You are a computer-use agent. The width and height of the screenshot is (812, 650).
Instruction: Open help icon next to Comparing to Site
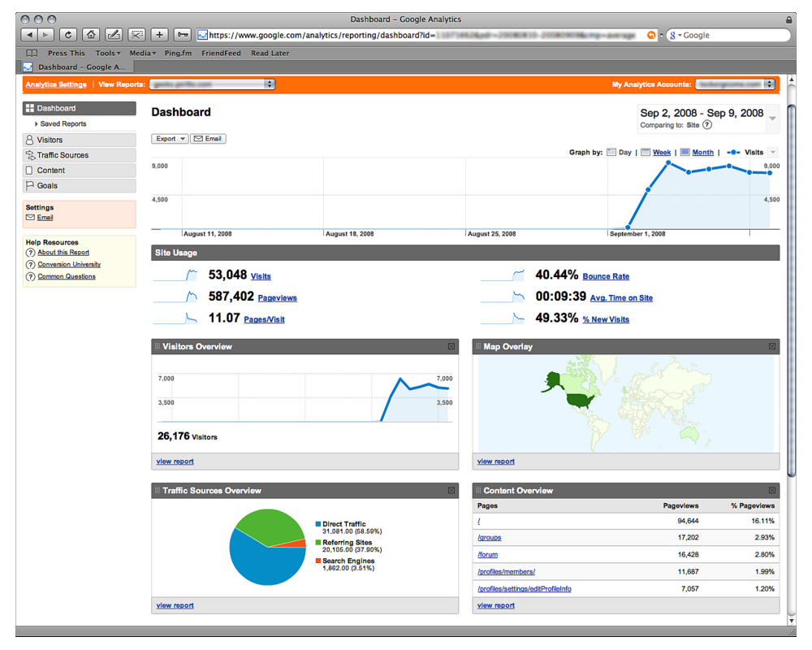coord(707,125)
